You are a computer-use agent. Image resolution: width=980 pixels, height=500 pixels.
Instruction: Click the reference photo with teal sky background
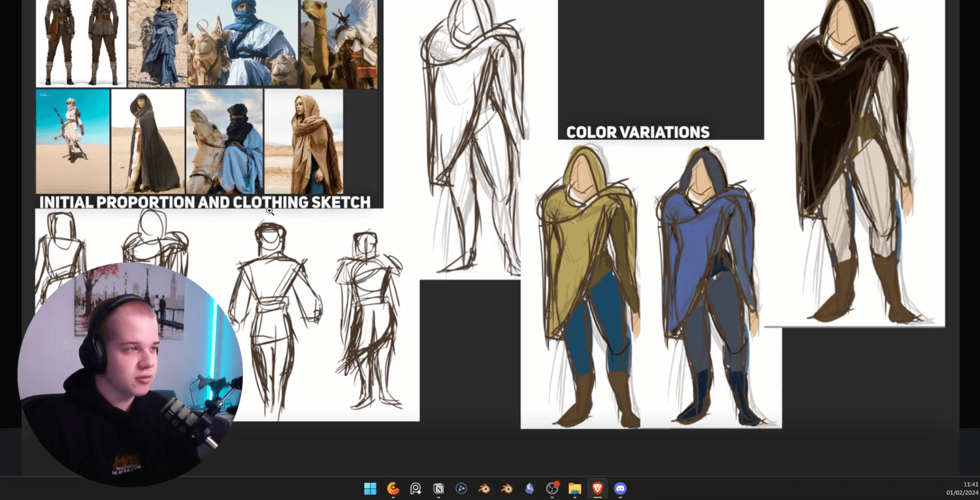coord(73,141)
